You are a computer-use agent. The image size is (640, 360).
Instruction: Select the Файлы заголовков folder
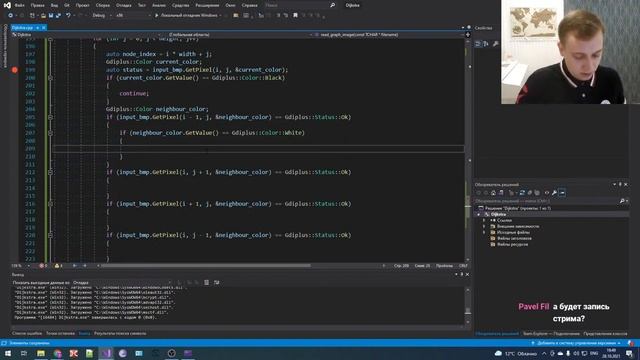coord(514,238)
